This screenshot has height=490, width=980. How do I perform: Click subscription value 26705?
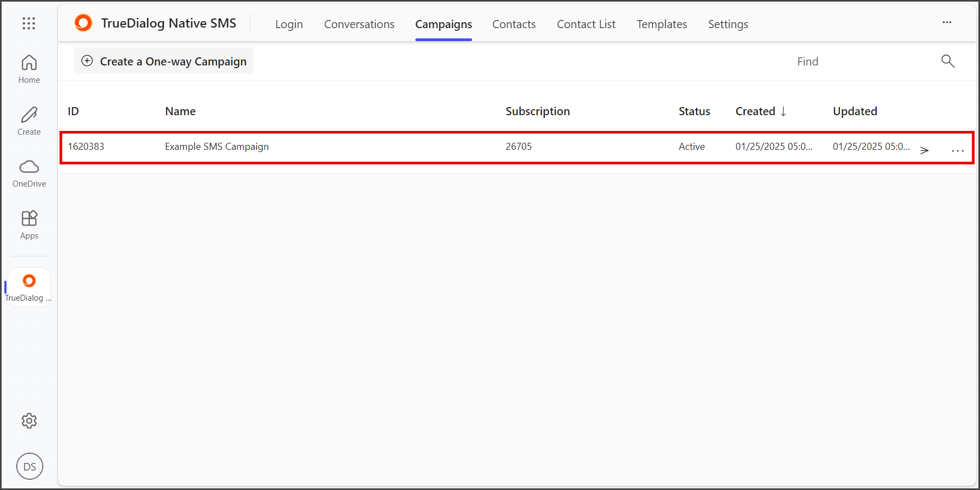(519, 147)
